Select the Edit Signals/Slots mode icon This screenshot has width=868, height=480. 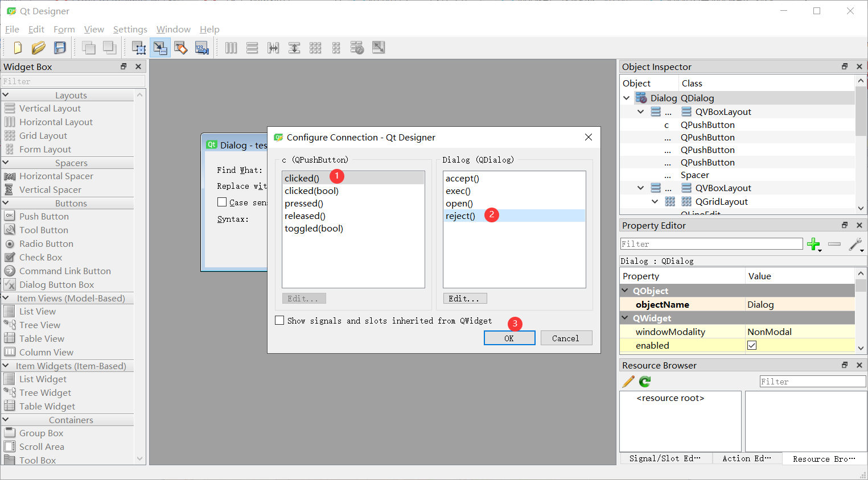[x=160, y=48]
